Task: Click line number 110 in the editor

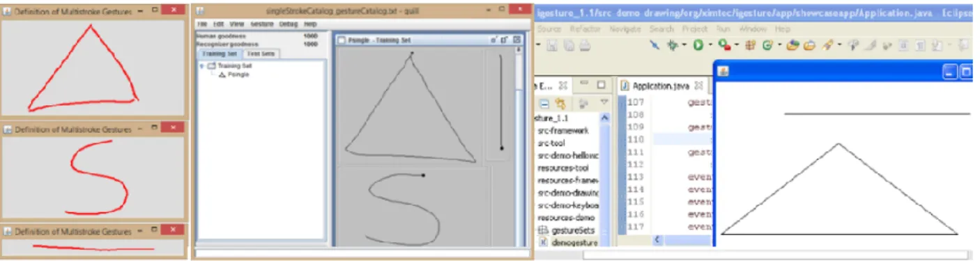Action: coord(635,139)
